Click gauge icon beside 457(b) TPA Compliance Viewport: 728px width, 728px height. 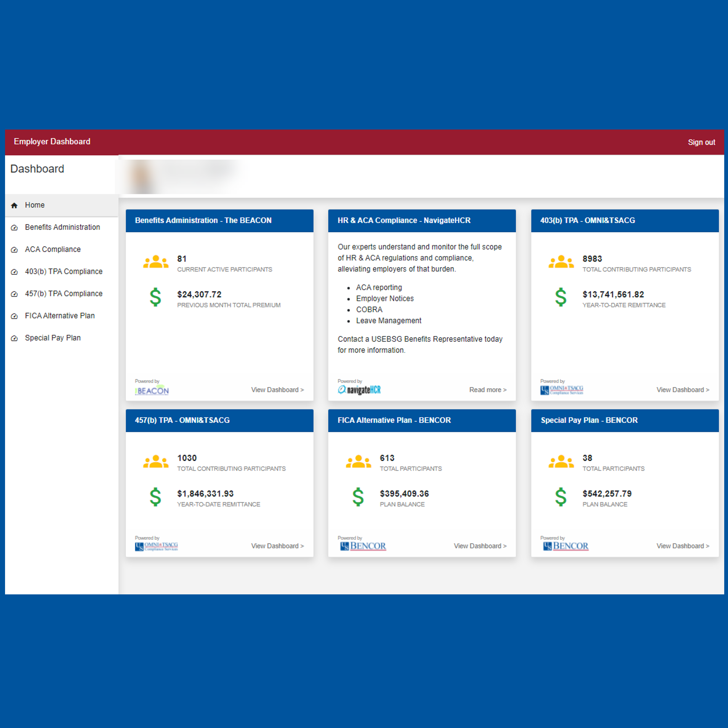coord(14,294)
